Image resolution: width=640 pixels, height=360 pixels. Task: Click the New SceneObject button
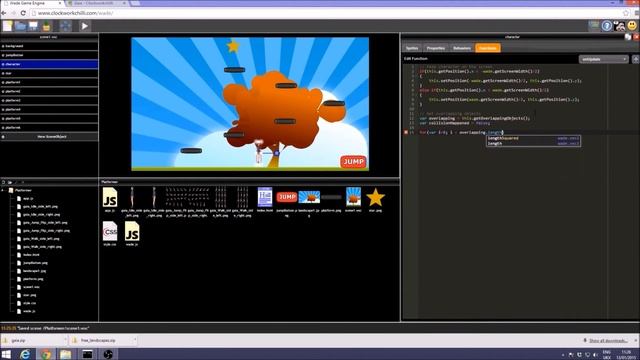tap(49, 137)
